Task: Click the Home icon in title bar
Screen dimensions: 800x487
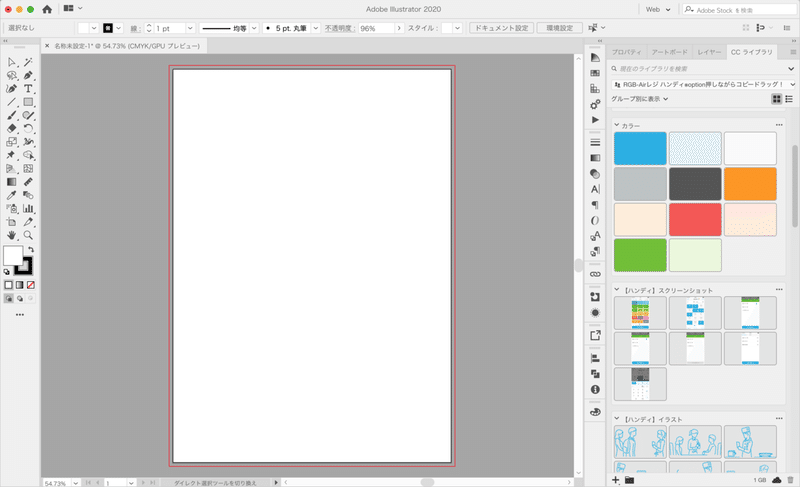Action: (x=47, y=9)
